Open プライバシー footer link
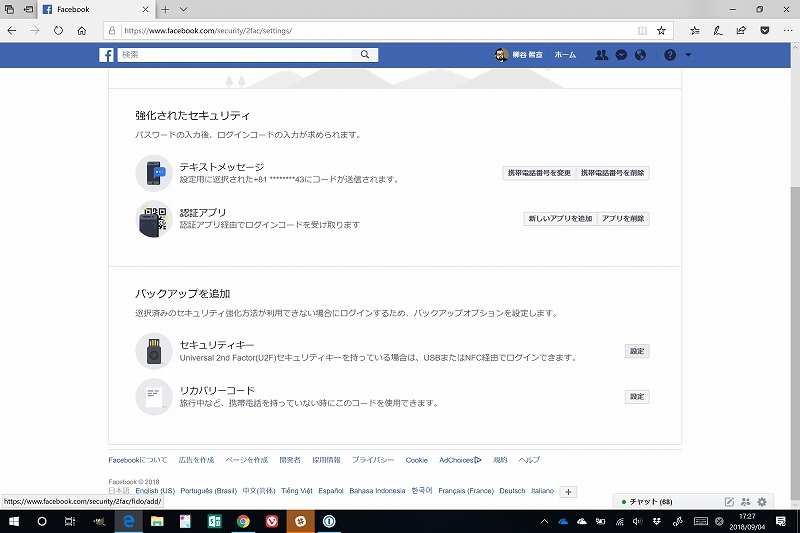Viewport: 800px width, 533px height. [373, 460]
